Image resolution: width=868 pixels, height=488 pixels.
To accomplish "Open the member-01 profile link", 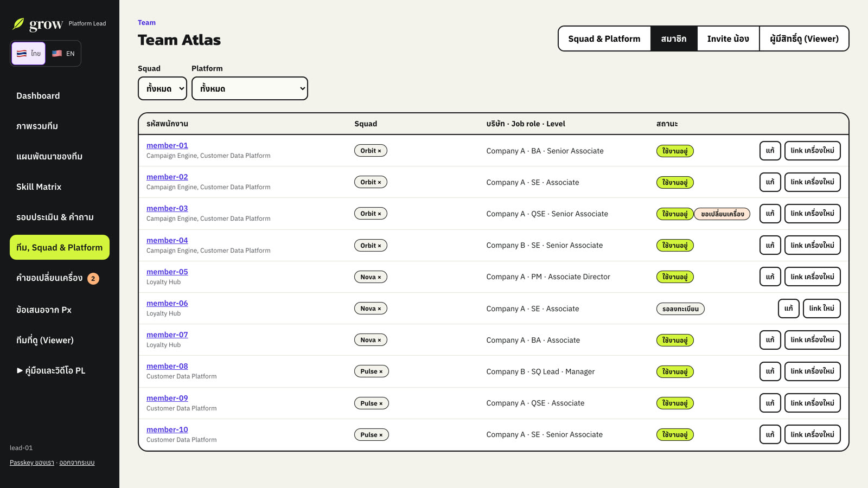I will (x=167, y=145).
